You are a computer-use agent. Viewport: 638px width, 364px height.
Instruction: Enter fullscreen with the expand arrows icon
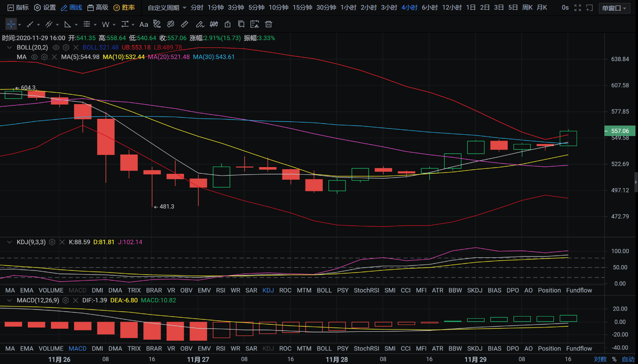click(x=577, y=8)
